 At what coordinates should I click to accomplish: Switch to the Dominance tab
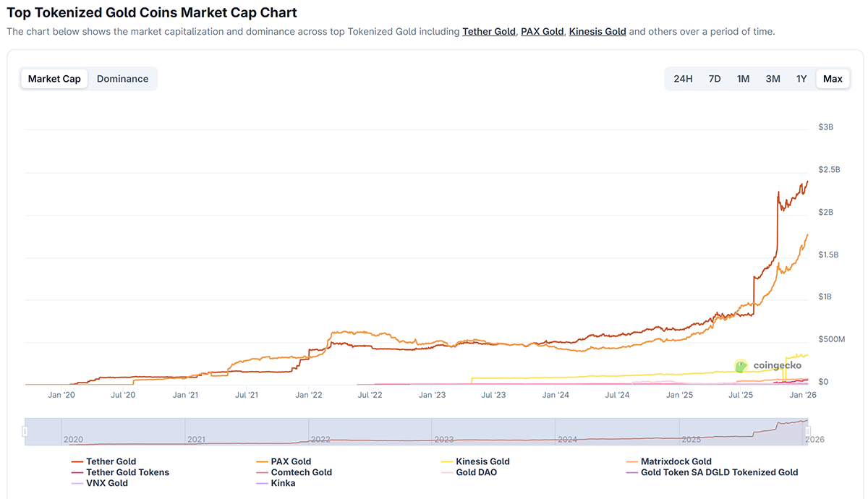point(122,79)
